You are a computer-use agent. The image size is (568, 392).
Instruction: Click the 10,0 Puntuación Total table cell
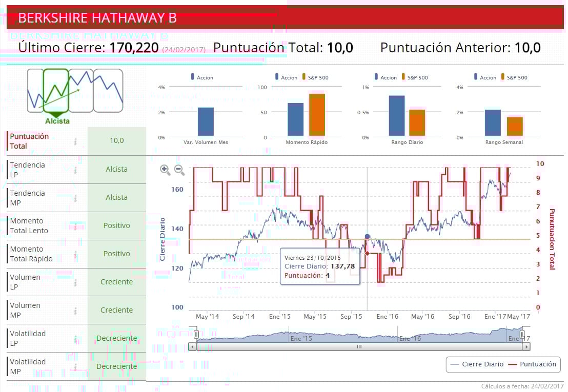pos(117,141)
